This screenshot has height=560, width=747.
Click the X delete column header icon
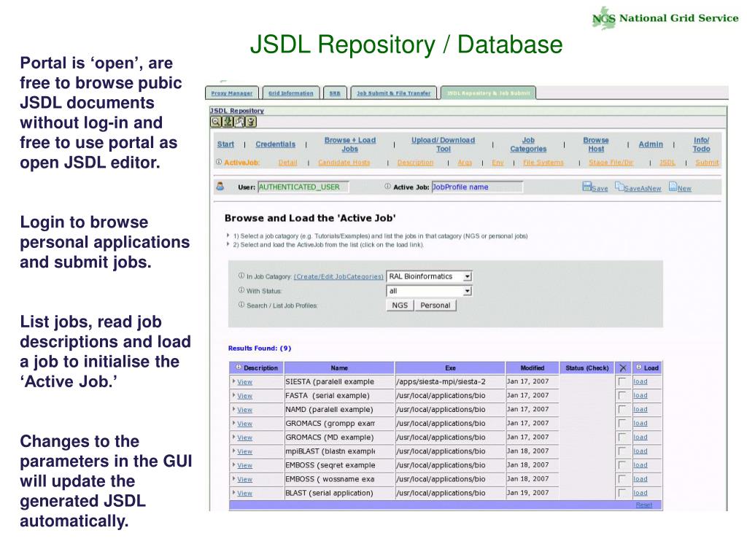(x=623, y=367)
